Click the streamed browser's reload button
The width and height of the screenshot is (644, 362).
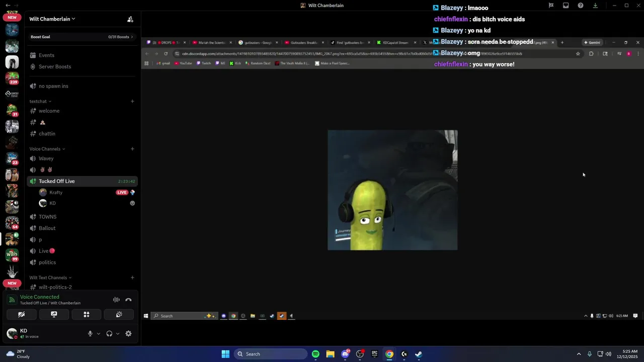(x=166, y=53)
